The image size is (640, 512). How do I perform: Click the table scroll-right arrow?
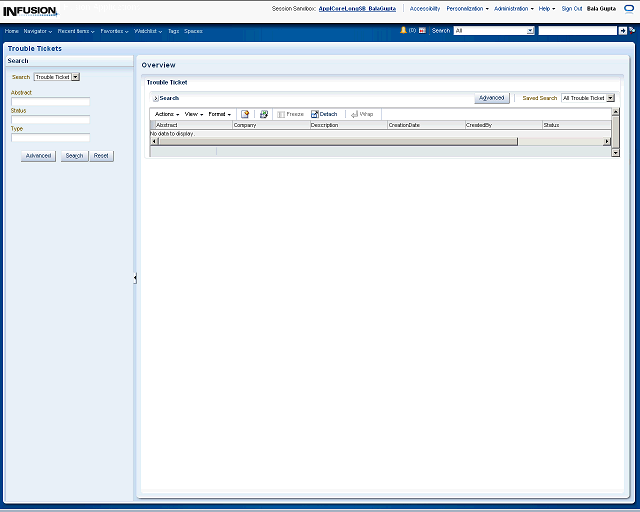(607, 142)
